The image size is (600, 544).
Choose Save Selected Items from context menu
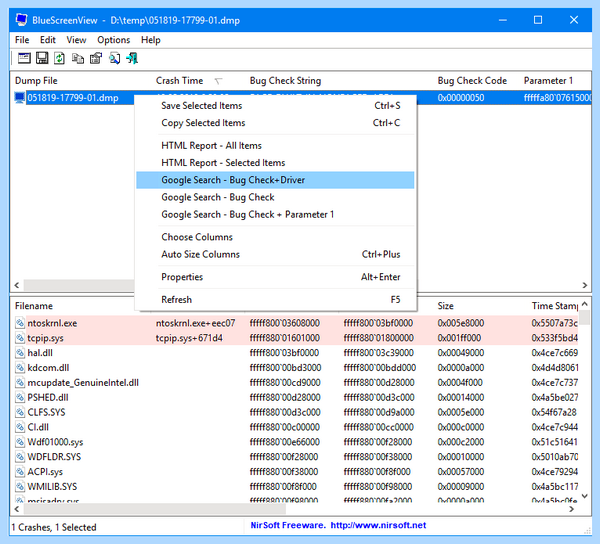click(x=275, y=106)
